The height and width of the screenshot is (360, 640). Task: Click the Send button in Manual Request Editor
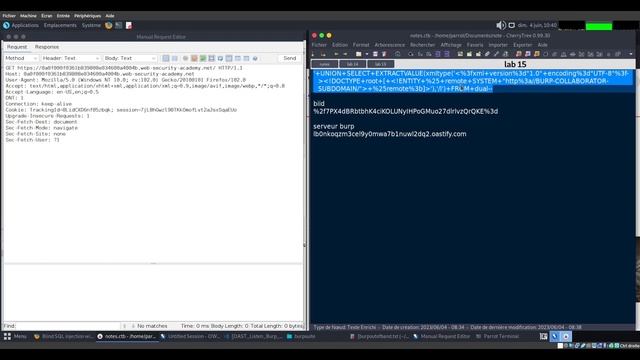pyautogui.click(x=289, y=58)
